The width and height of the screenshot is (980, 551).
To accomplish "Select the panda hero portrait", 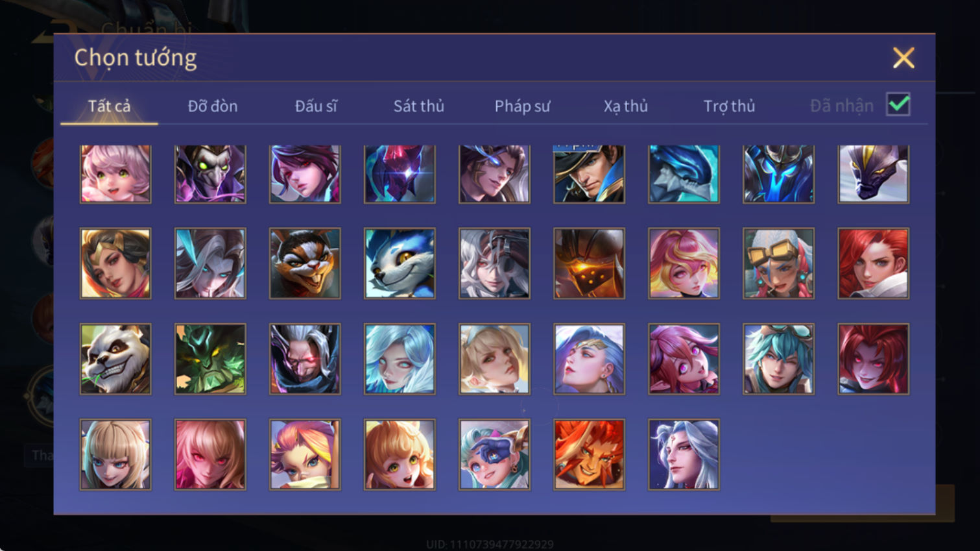I will pos(115,359).
